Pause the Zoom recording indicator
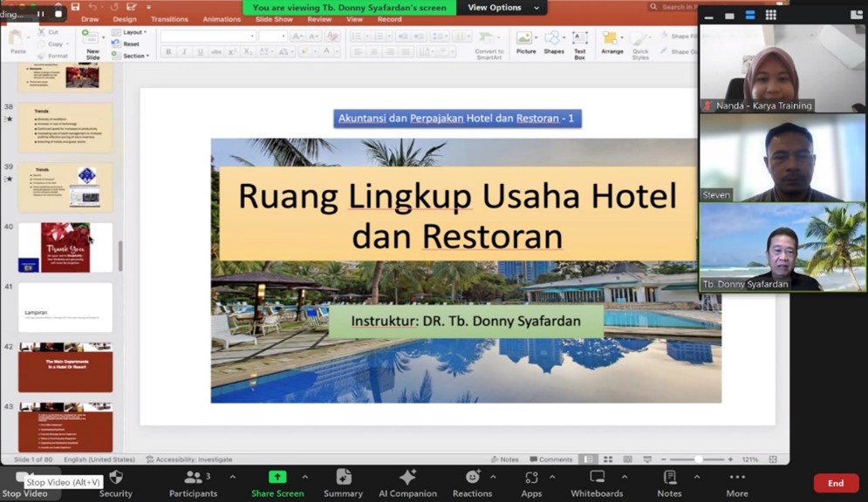 tap(40, 14)
